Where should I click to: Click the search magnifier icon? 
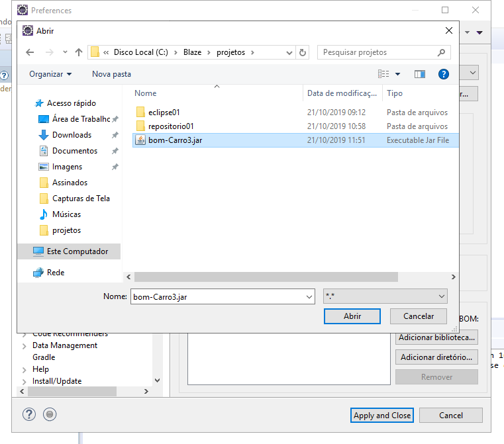point(441,52)
